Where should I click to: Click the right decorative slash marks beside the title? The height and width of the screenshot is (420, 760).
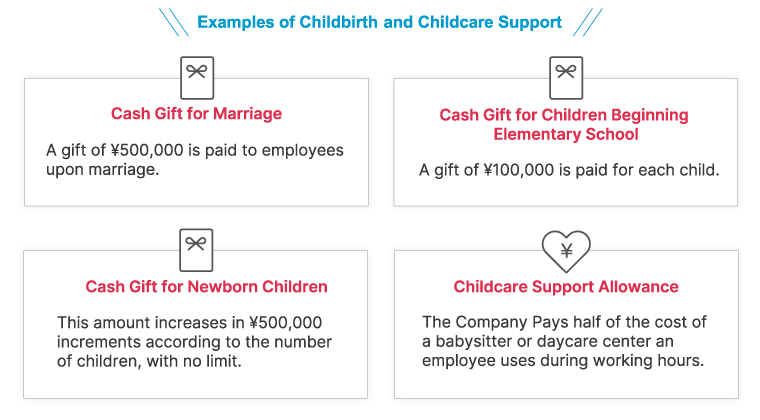[587, 22]
